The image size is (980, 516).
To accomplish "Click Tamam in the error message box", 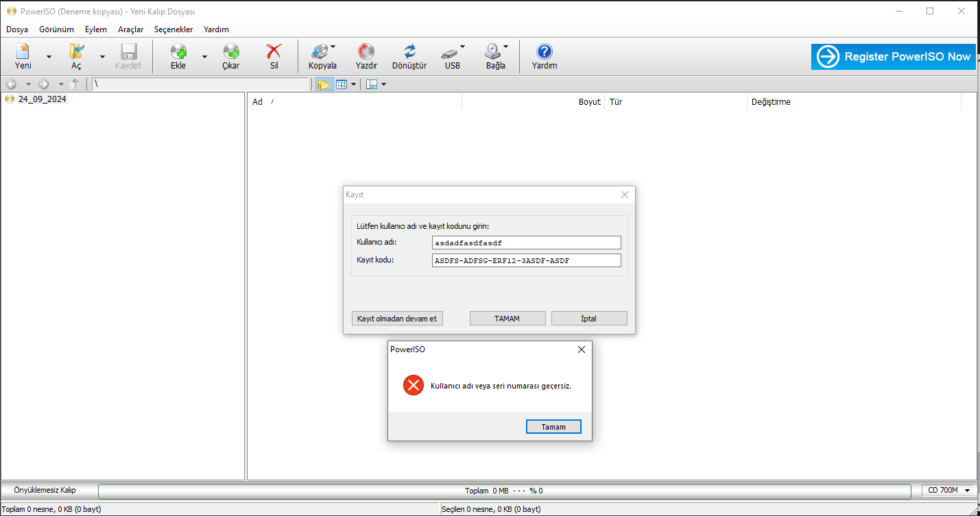I will click(x=553, y=427).
